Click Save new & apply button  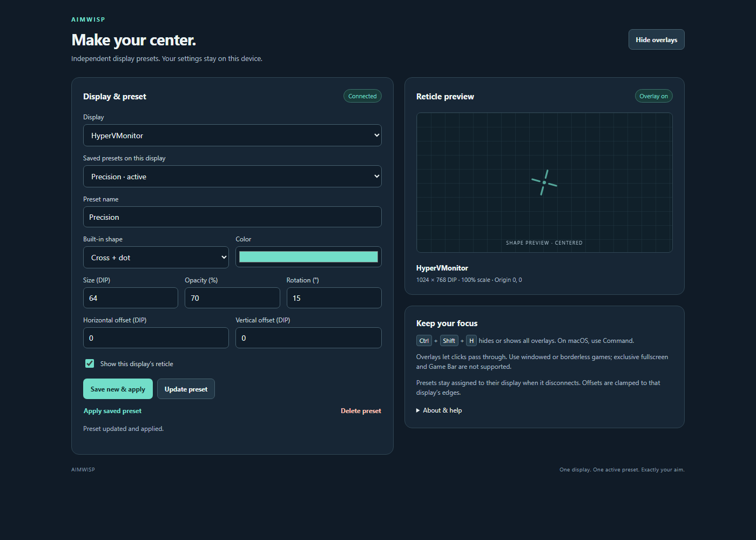[118, 389]
